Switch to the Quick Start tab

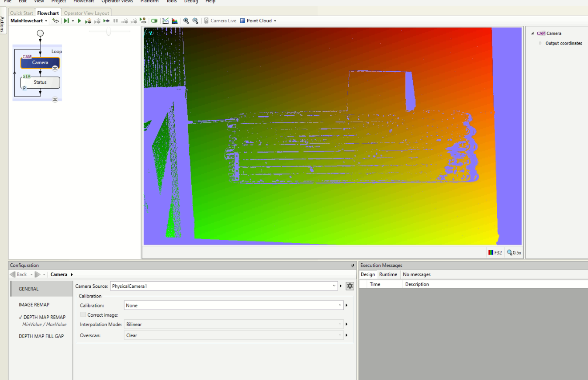click(x=21, y=13)
